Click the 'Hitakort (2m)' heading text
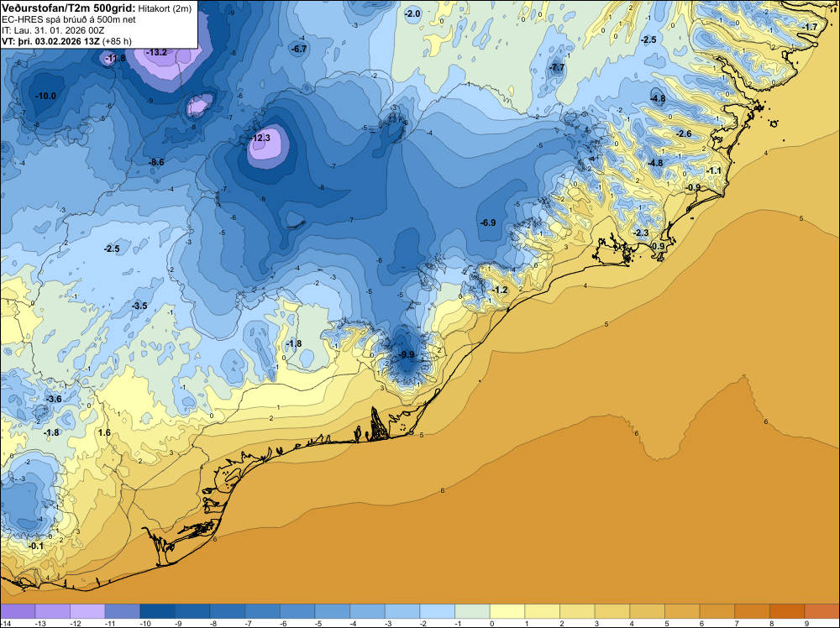The image size is (840, 628). 165,8
